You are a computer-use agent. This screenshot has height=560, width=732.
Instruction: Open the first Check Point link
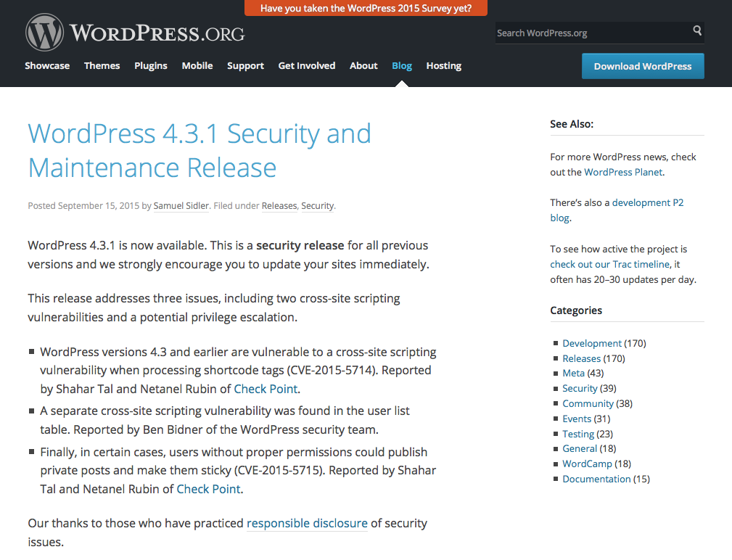tap(266, 390)
